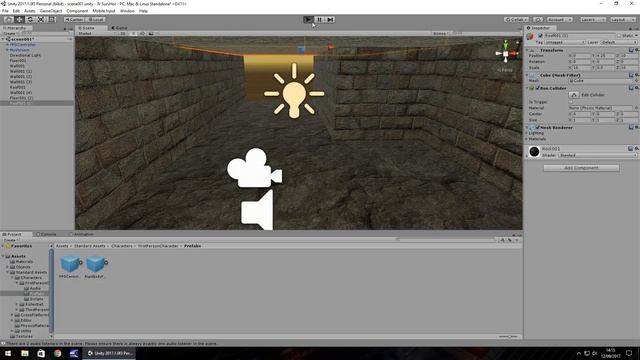Image resolution: width=640 pixels, height=360 pixels.
Task: Select the Materials folder in Assets
Action: [24, 262]
